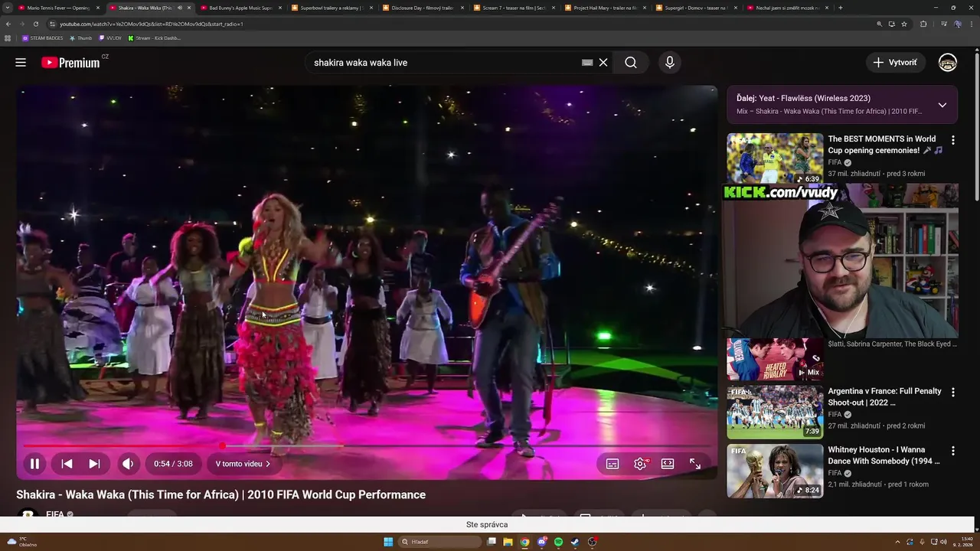Open File Explorer from the taskbar
This screenshot has width=980, height=551.
tap(508, 542)
